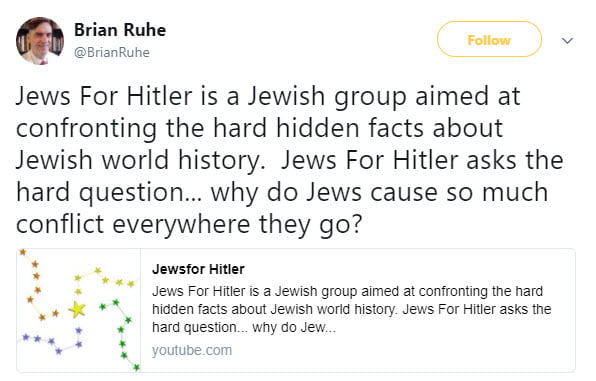The image size is (596, 381).
Task: Click the yellow Follow button
Action: (x=489, y=40)
